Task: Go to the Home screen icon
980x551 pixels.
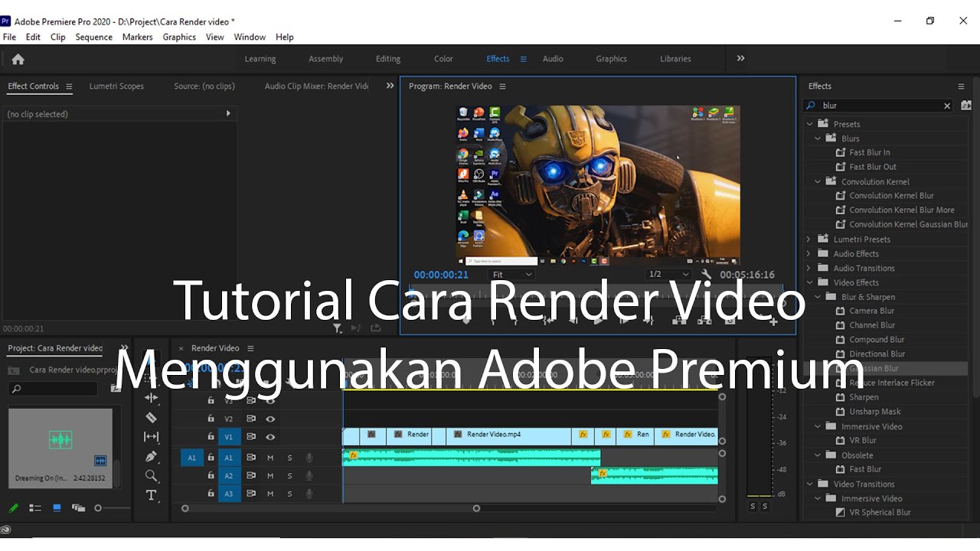Action: click(x=18, y=59)
